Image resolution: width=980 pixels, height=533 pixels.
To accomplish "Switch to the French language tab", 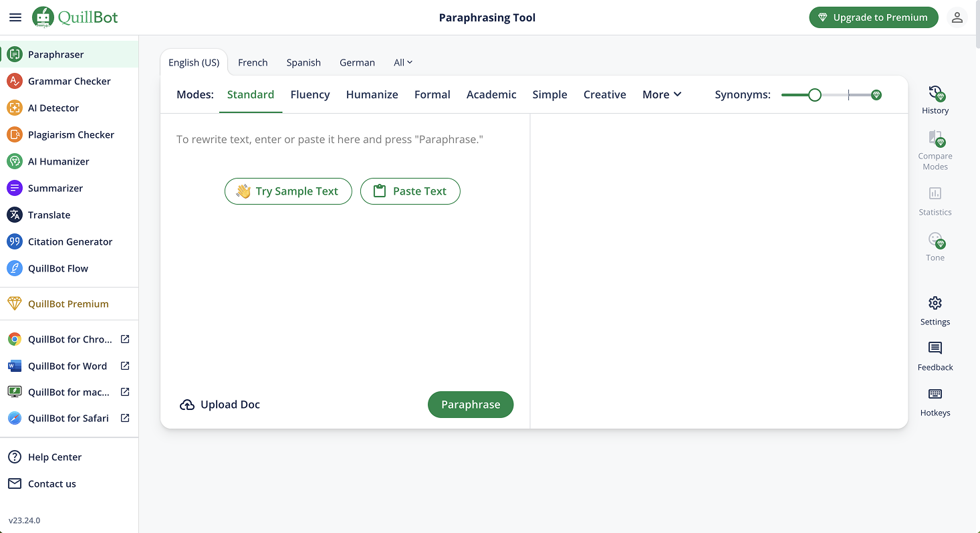I will click(x=253, y=62).
